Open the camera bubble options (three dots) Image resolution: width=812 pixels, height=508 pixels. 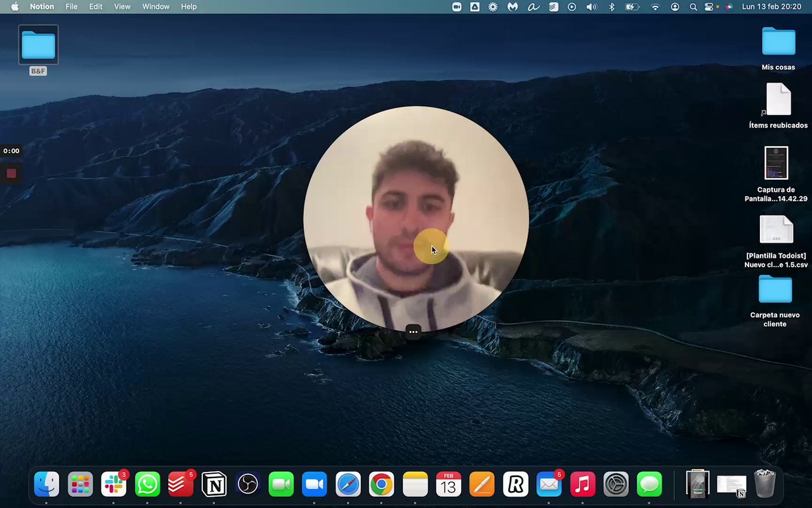tap(413, 331)
